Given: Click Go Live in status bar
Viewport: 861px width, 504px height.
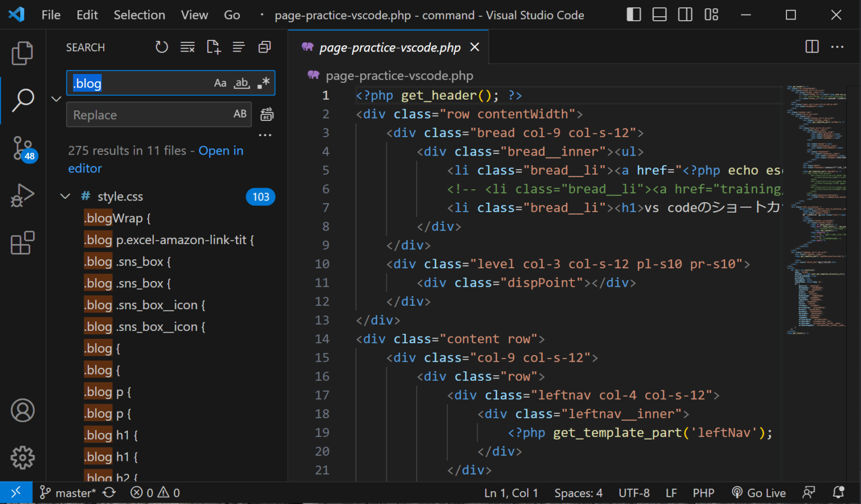Looking at the screenshot, I should pyautogui.click(x=759, y=493).
